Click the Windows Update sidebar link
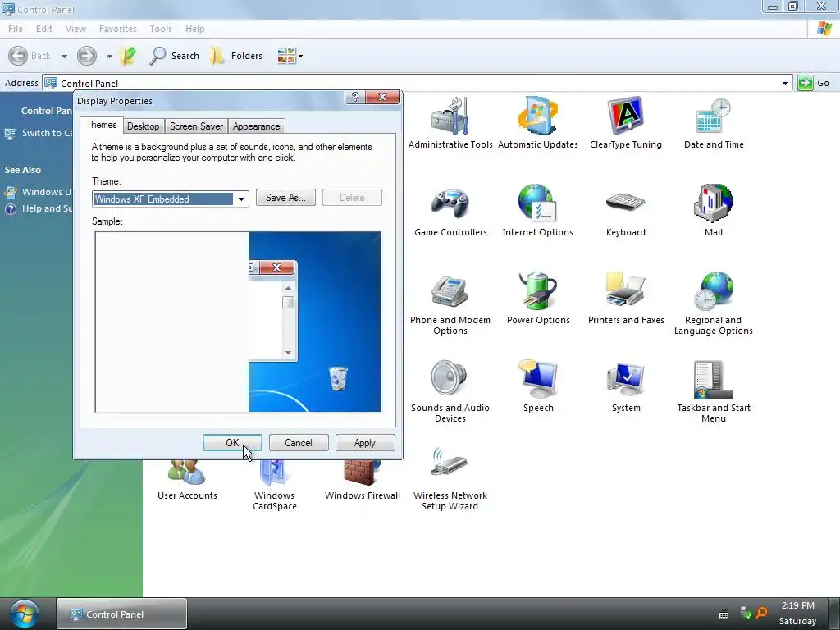Image resolution: width=840 pixels, height=630 pixels. coord(38,192)
